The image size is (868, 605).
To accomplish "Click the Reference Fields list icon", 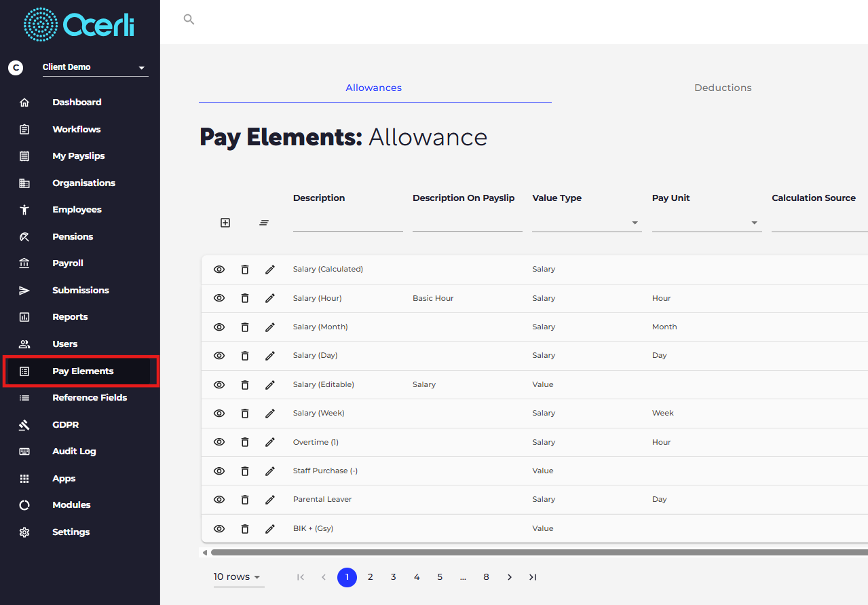I will (x=24, y=398).
